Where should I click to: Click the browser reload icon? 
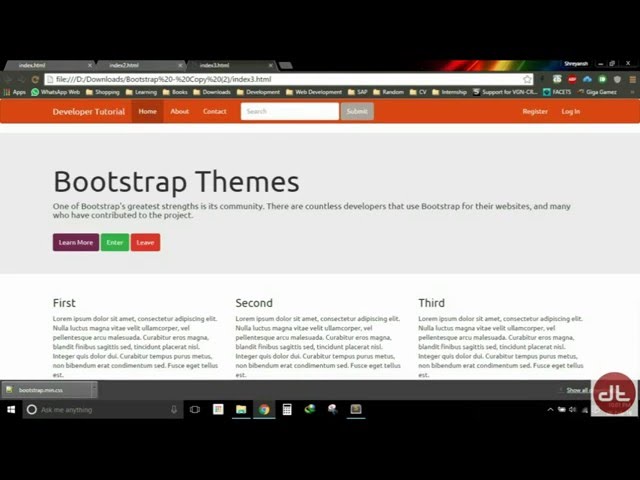pyautogui.click(x=35, y=80)
